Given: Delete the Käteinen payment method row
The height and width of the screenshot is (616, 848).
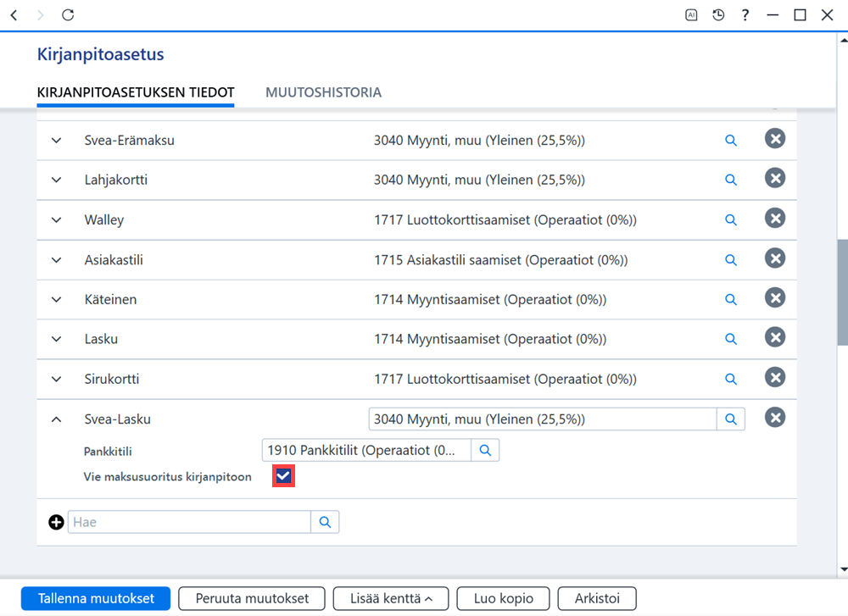Looking at the screenshot, I should (x=775, y=297).
